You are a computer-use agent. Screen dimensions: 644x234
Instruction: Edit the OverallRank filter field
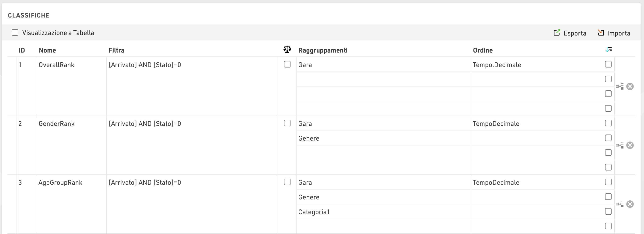pyautogui.click(x=192, y=65)
